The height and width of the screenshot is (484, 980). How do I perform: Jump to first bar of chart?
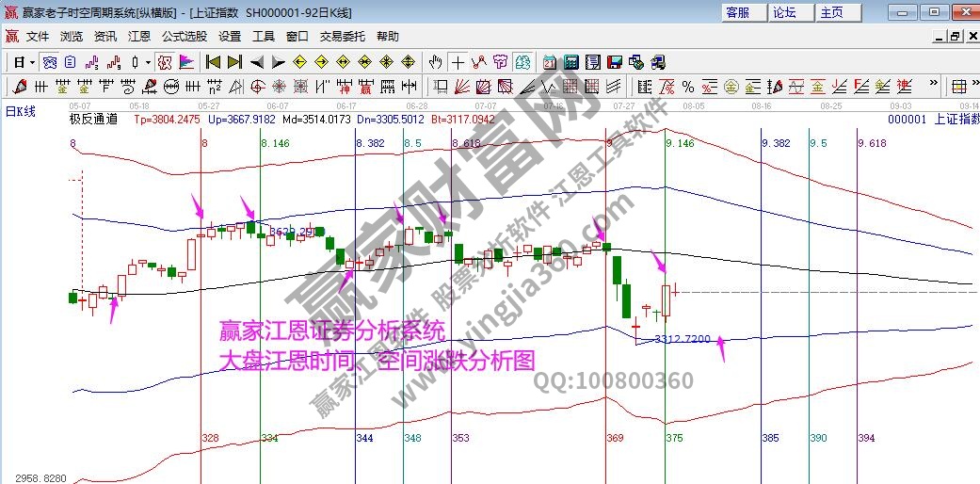[214, 62]
